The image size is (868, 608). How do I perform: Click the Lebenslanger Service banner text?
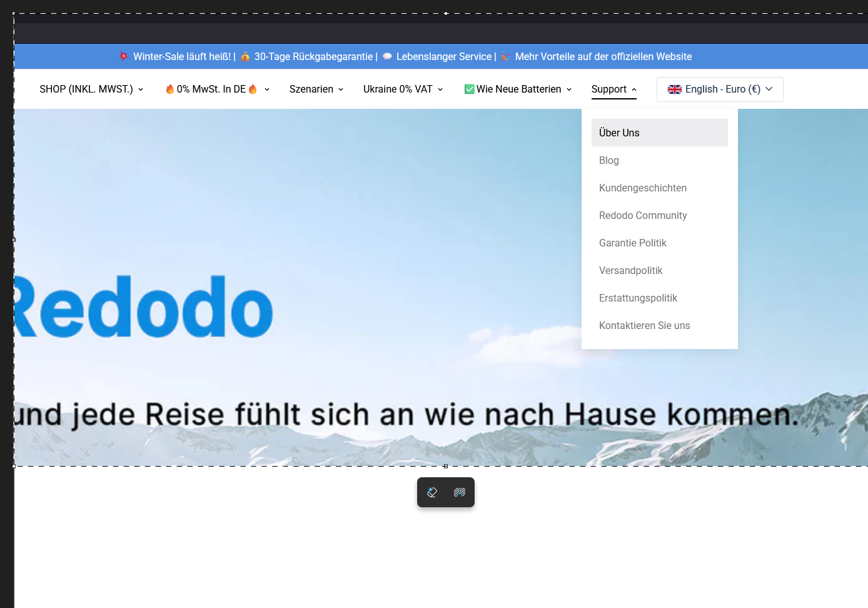coord(444,56)
